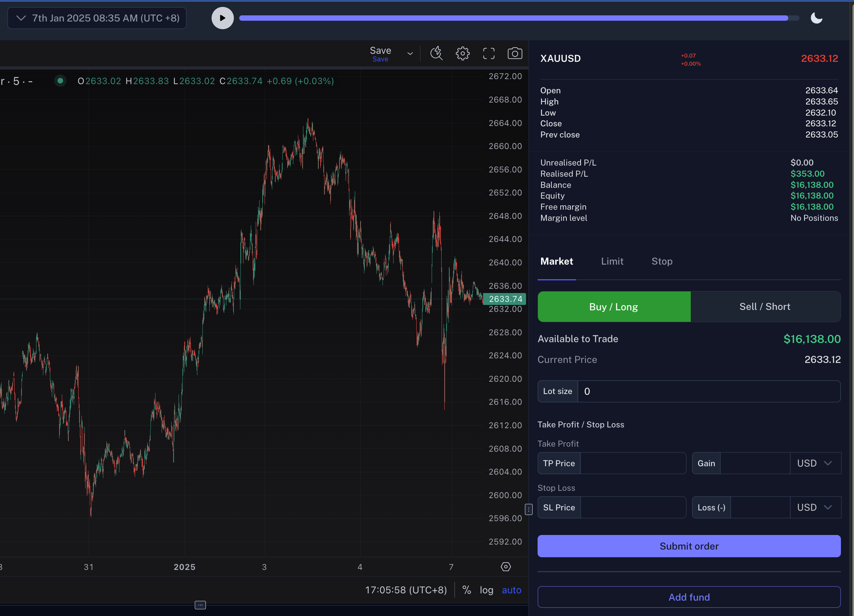
Task: Switch to the Stop order tab
Action: [x=662, y=262]
